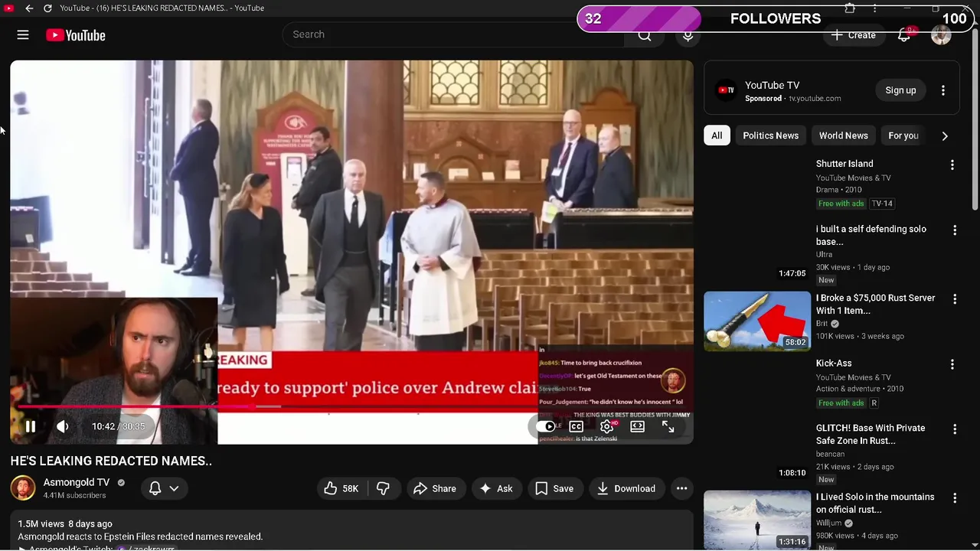Expand the video description text

point(140,536)
